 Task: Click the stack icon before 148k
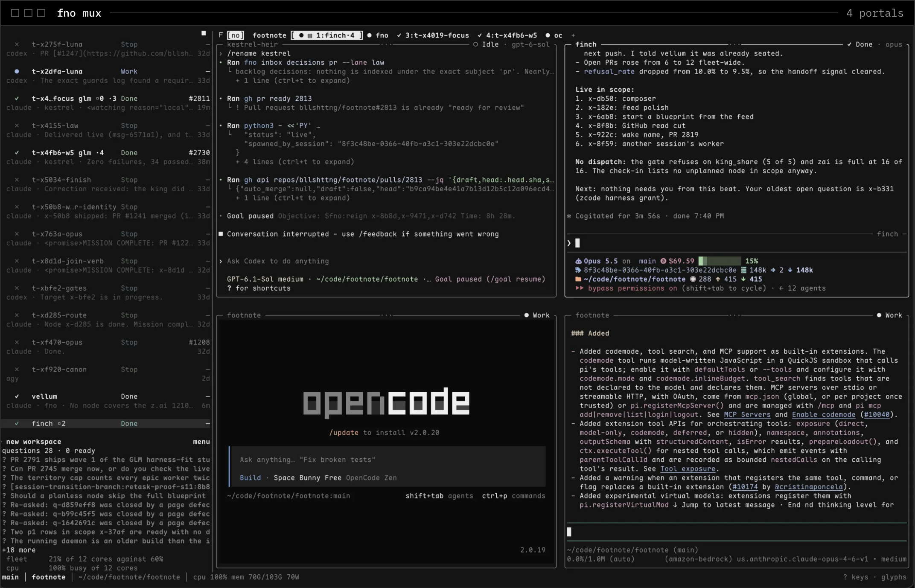pyautogui.click(x=743, y=270)
